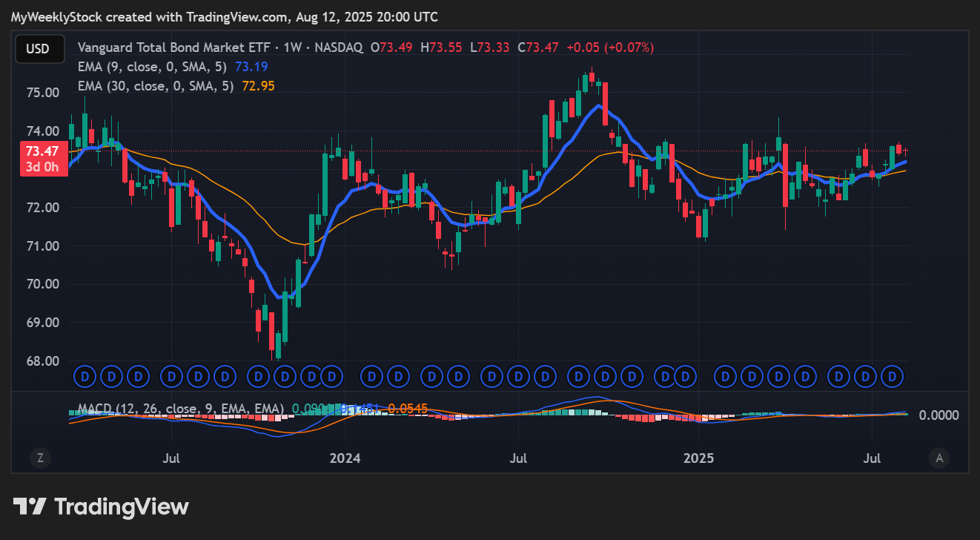The height and width of the screenshot is (540, 980).
Task: Select the MACD (12, 26, close, 9) legend
Action: (181, 409)
